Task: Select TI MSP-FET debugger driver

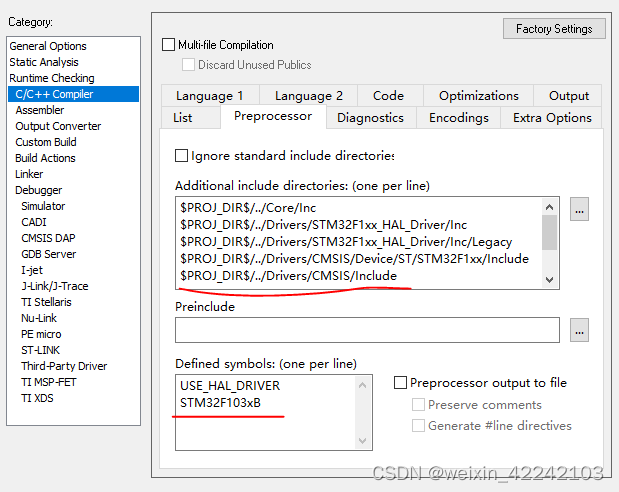Action: click(x=73, y=382)
